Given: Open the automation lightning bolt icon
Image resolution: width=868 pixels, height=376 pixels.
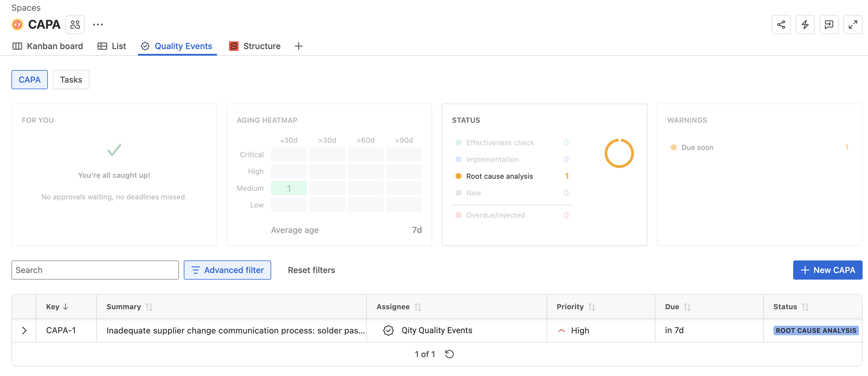Looking at the screenshot, I should [805, 25].
